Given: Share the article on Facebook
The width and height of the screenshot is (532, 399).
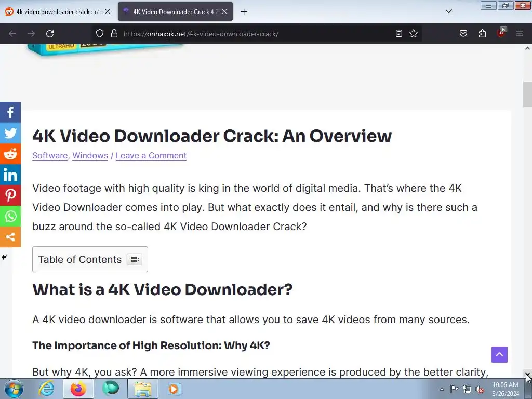Looking at the screenshot, I should click(x=10, y=112).
